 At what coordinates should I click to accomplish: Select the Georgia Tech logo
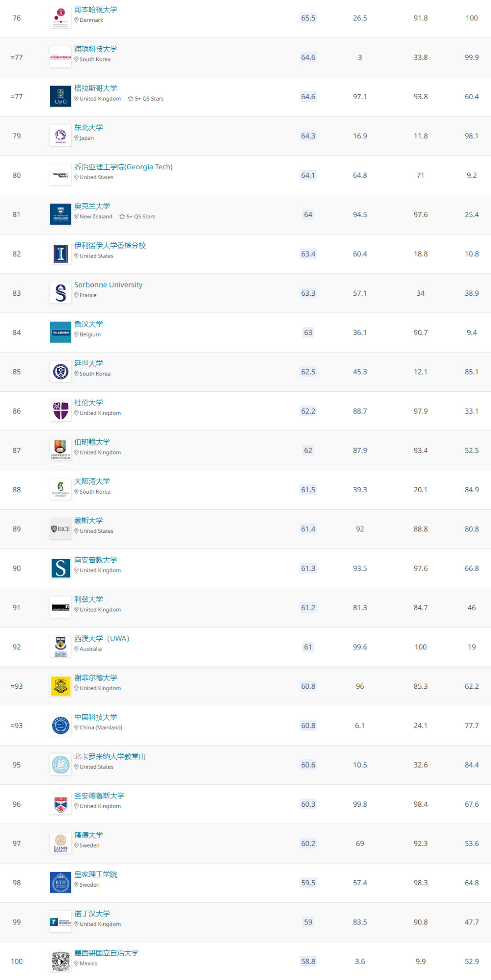pyautogui.click(x=60, y=175)
